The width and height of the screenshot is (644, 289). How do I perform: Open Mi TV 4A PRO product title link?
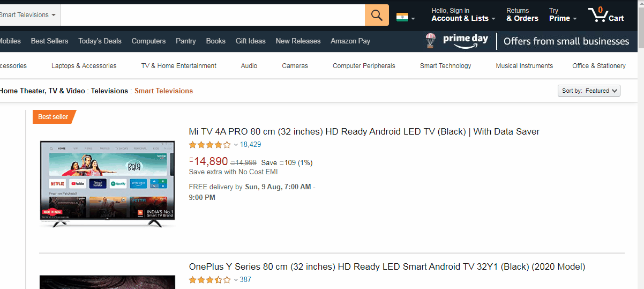pyautogui.click(x=364, y=131)
